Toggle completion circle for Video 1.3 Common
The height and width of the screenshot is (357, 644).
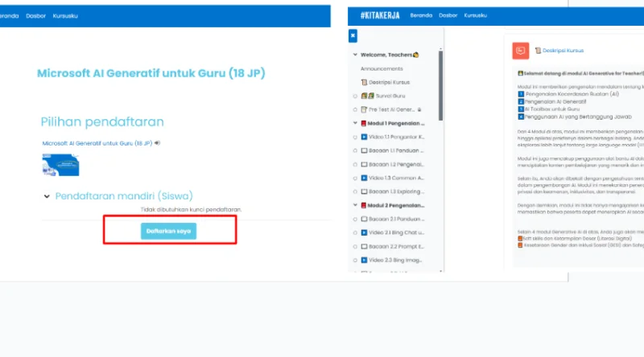(355, 178)
